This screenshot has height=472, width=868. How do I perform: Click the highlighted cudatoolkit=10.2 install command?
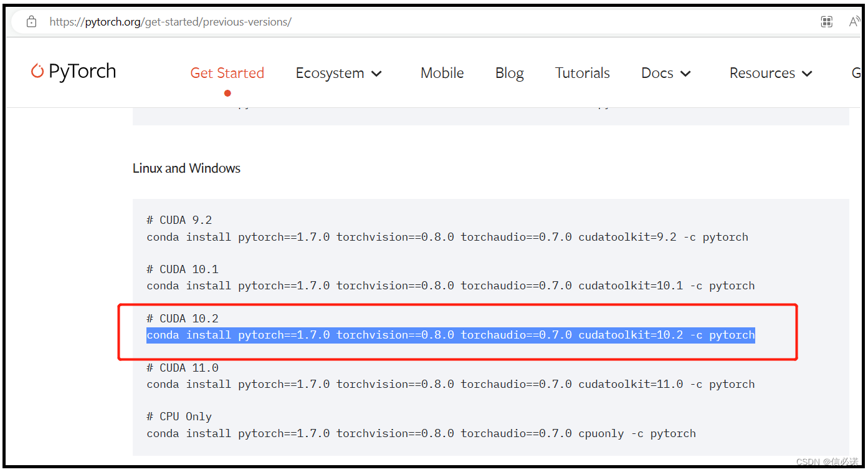pyautogui.click(x=451, y=335)
